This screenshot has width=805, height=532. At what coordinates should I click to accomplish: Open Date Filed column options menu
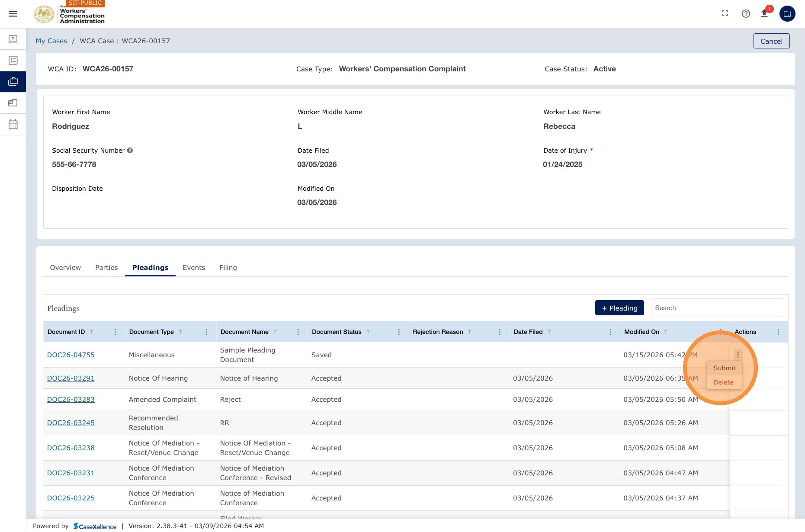tap(610, 332)
